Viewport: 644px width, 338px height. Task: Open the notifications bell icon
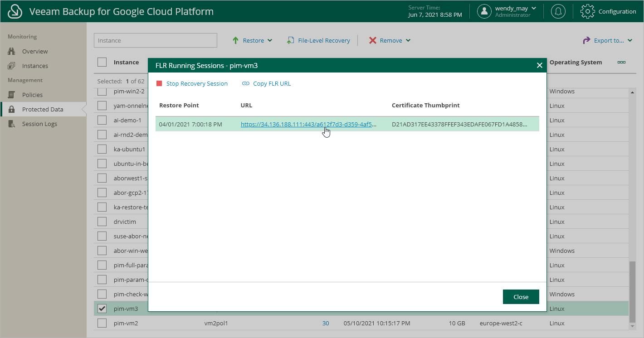(x=558, y=11)
